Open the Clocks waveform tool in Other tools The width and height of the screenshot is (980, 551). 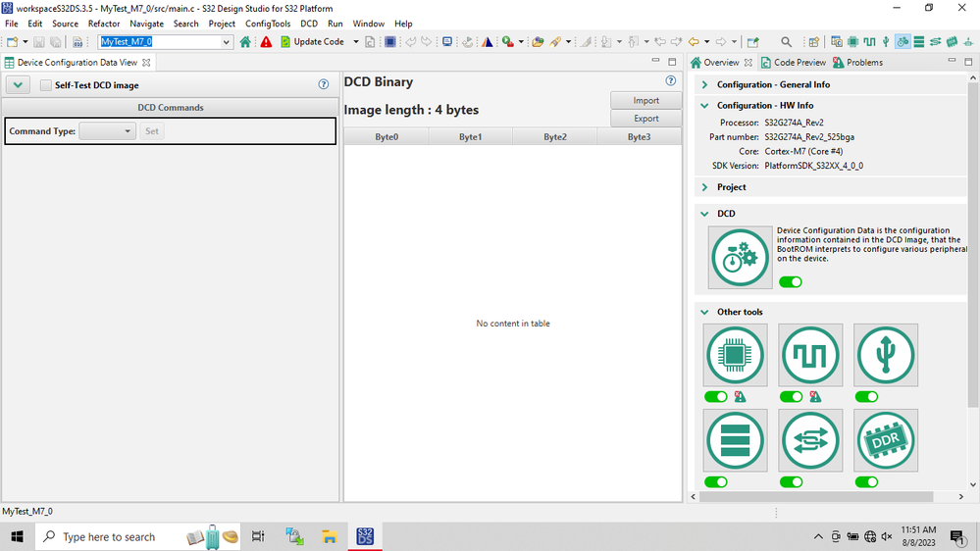810,355
